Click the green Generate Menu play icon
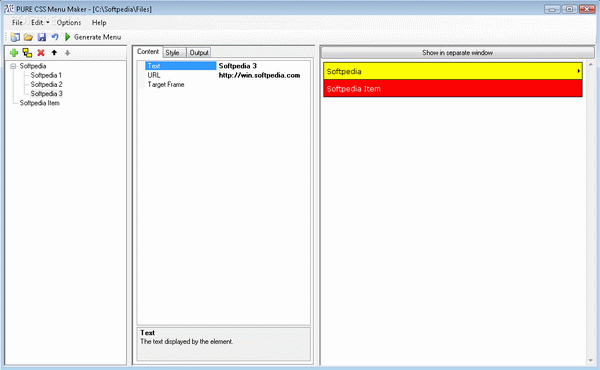The height and width of the screenshot is (370, 600). (x=68, y=37)
